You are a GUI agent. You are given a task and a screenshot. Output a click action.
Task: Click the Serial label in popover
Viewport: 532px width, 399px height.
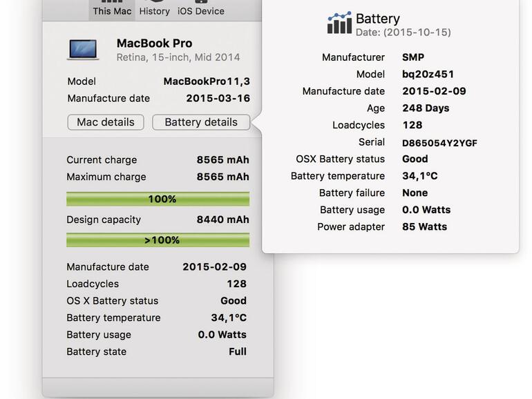(372, 142)
